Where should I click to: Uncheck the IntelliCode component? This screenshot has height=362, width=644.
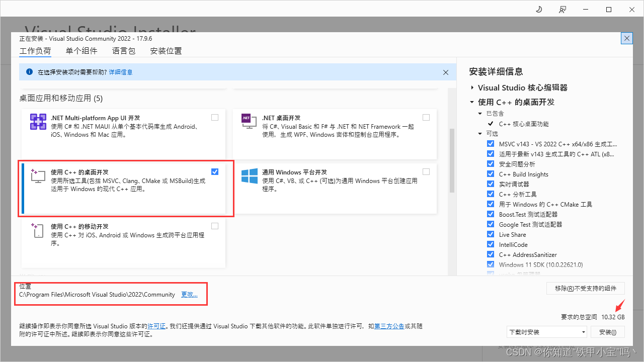[491, 244]
